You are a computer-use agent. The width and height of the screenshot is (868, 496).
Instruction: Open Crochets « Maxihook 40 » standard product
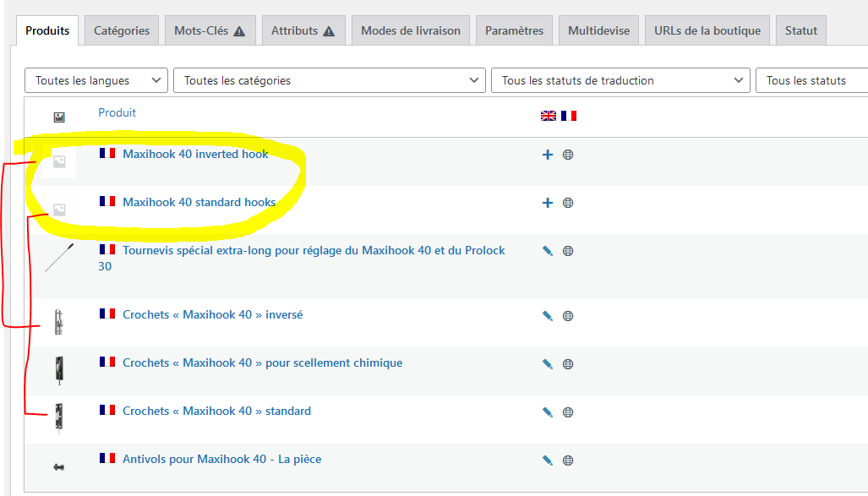[x=217, y=411]
